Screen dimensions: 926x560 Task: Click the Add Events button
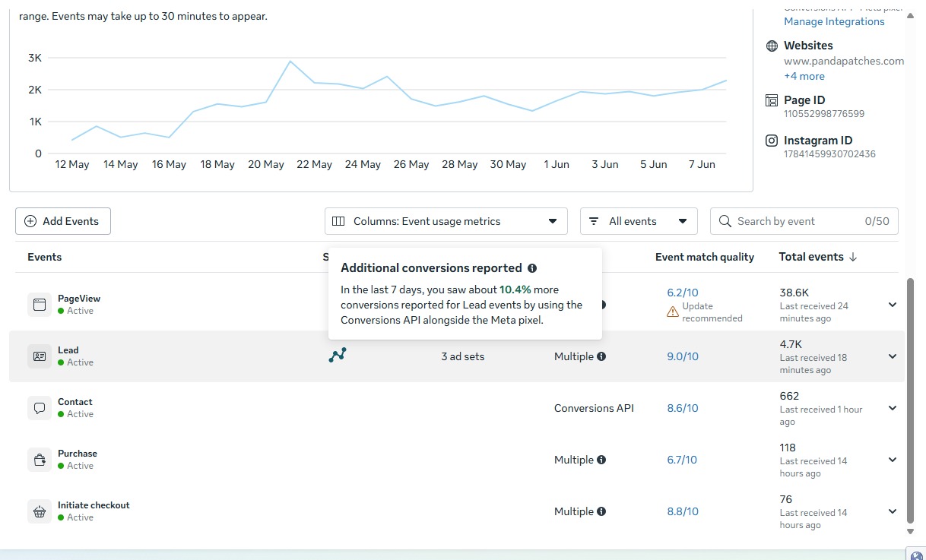click(63, 221)
